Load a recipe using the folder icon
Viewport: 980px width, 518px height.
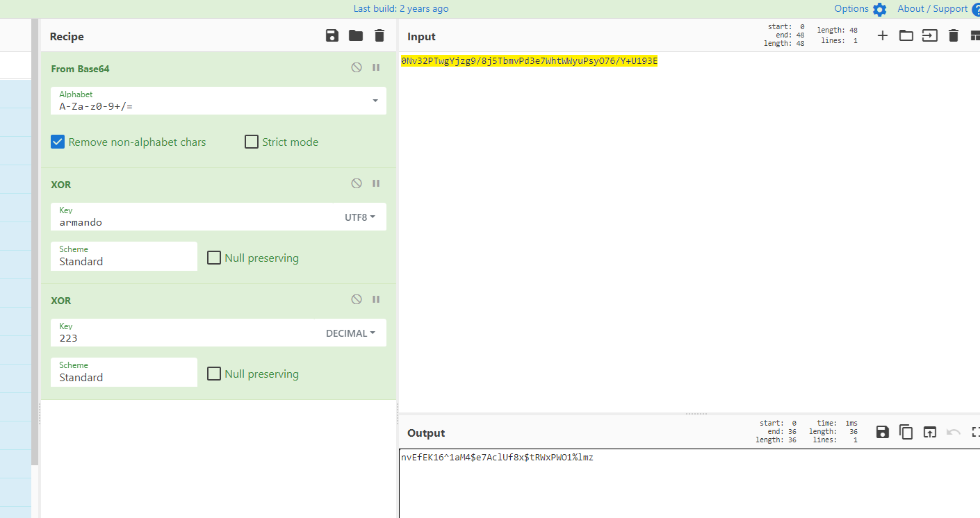point(356,36)
